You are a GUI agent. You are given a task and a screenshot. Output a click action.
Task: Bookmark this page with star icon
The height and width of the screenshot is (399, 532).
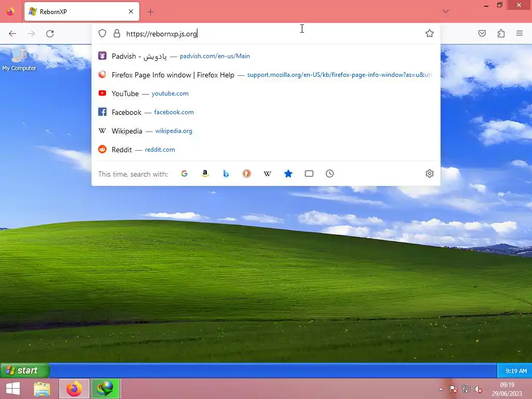(430, 33)
